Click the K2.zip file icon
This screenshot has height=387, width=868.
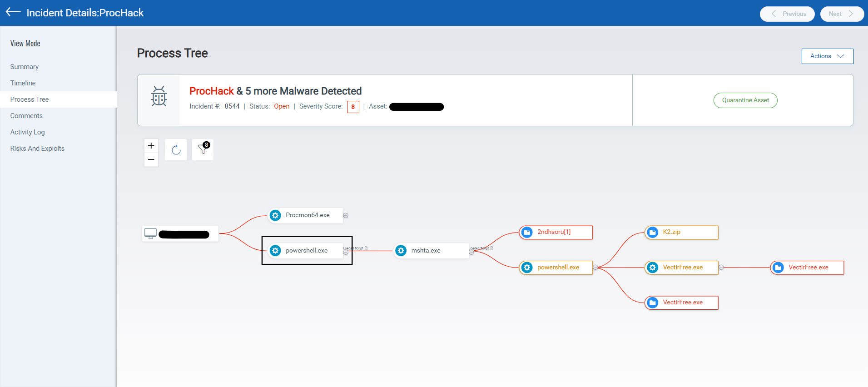652,232
